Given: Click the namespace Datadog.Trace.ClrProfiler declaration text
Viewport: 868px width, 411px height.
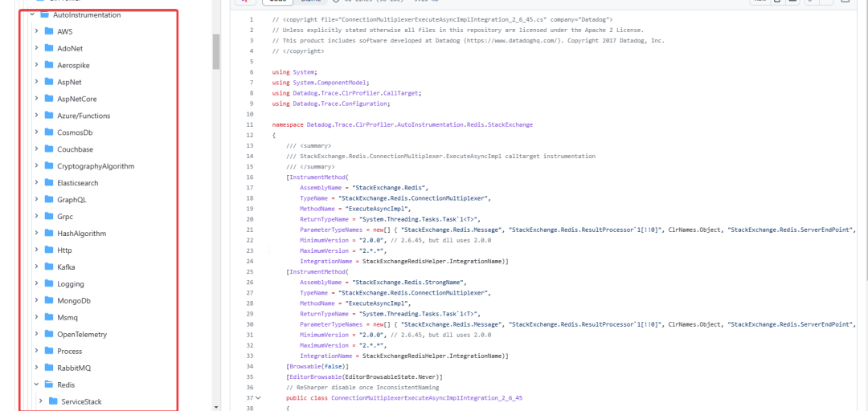Looking at the screenshot, I should (x=402, y=125).
